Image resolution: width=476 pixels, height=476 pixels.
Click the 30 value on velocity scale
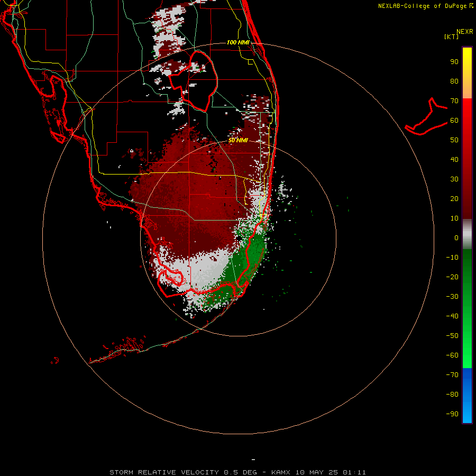pos(454,179)
